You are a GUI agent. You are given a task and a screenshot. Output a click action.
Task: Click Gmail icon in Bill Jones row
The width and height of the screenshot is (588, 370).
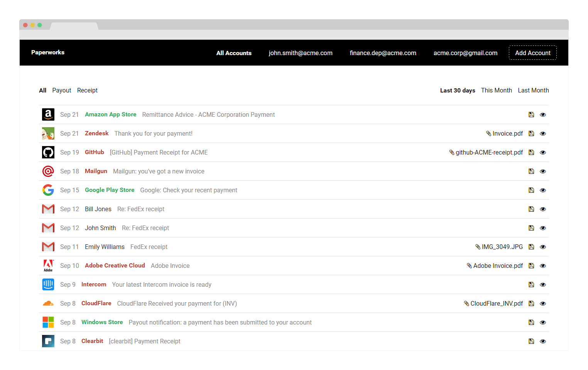click(x=48, y=209)
